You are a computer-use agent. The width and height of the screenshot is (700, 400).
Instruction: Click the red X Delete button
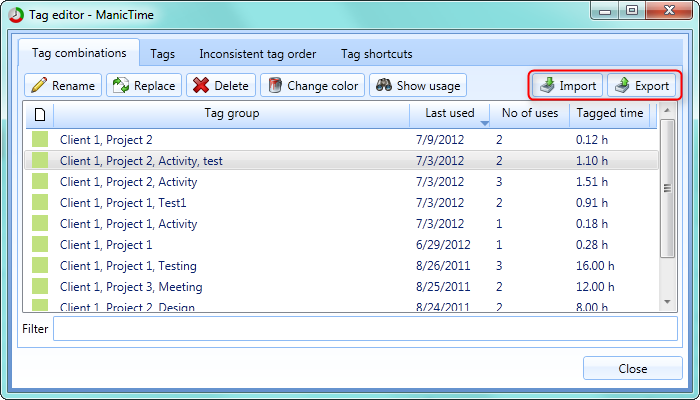[x=221, y=85]
